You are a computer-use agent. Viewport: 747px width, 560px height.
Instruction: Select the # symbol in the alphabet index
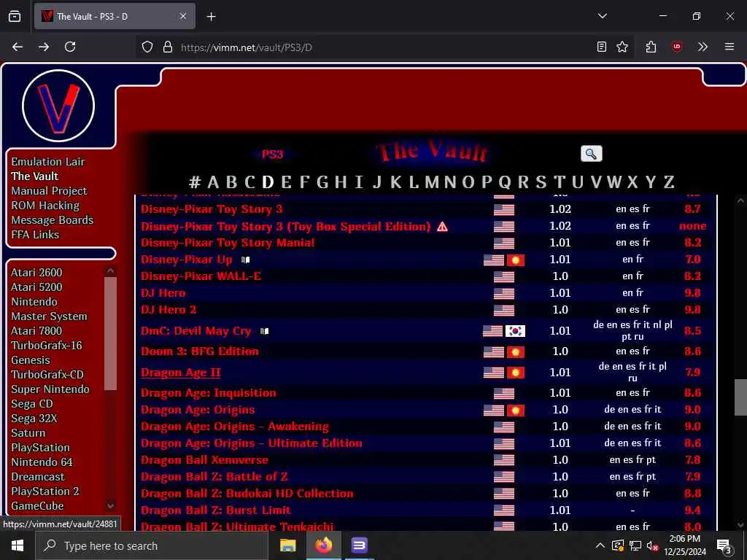pyautogui.click(x=194, y=182)
